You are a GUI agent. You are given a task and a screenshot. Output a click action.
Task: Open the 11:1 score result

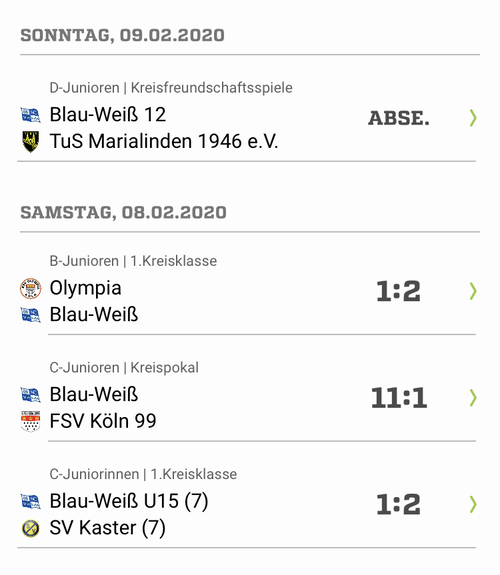tap(399, 398)
